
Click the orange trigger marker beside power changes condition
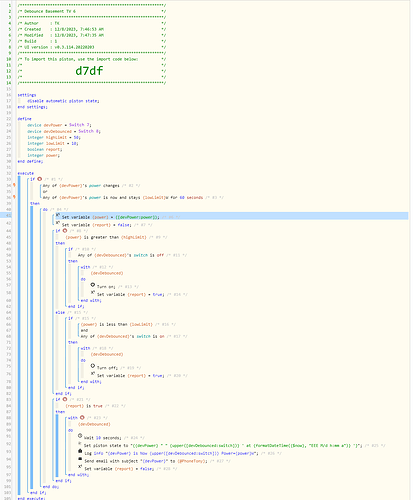[14, 185]
